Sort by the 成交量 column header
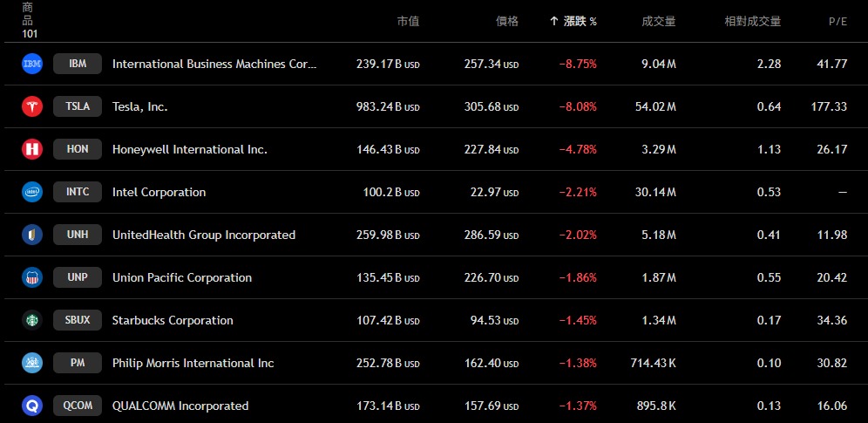 click(658, 21)
